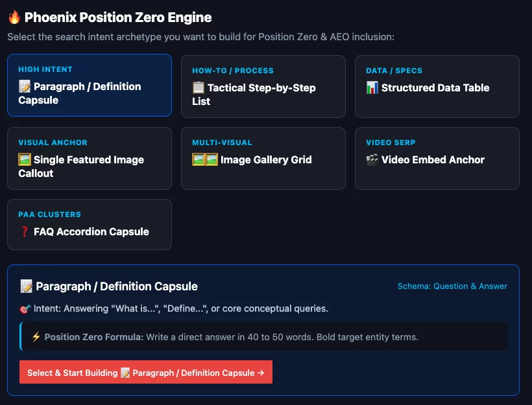The width and height of the screenshot is (532, 405).
Task: Choose the Tactical Step-by-Step List card
Action: point(263,86)
